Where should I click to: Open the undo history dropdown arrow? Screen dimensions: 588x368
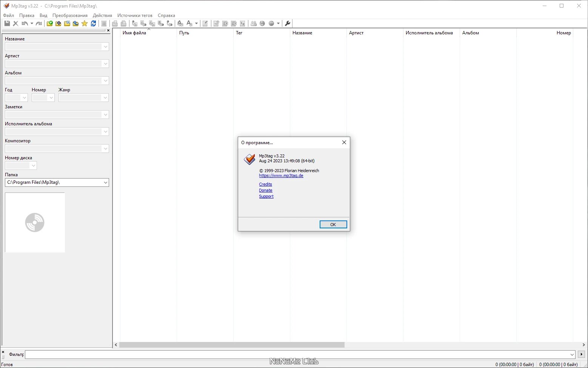pos(32,23)
